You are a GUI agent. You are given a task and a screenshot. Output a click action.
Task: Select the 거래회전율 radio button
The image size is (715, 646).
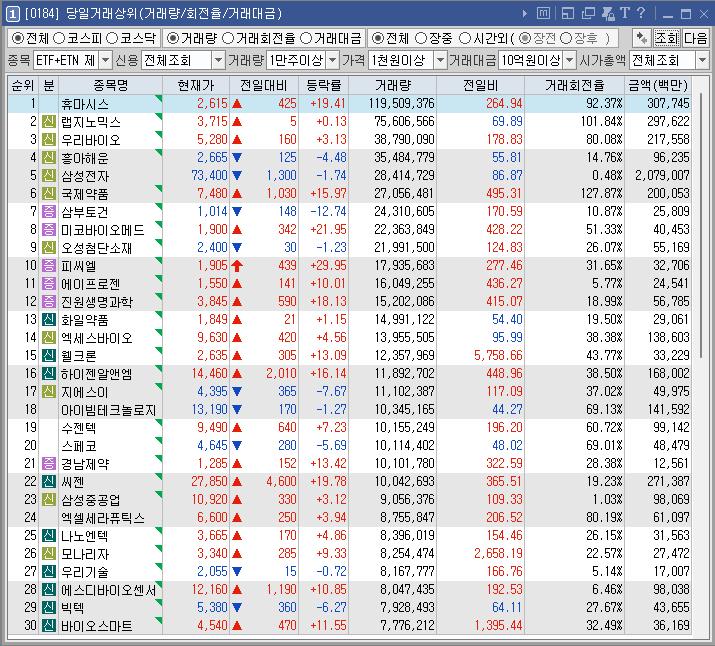(228, 38)
